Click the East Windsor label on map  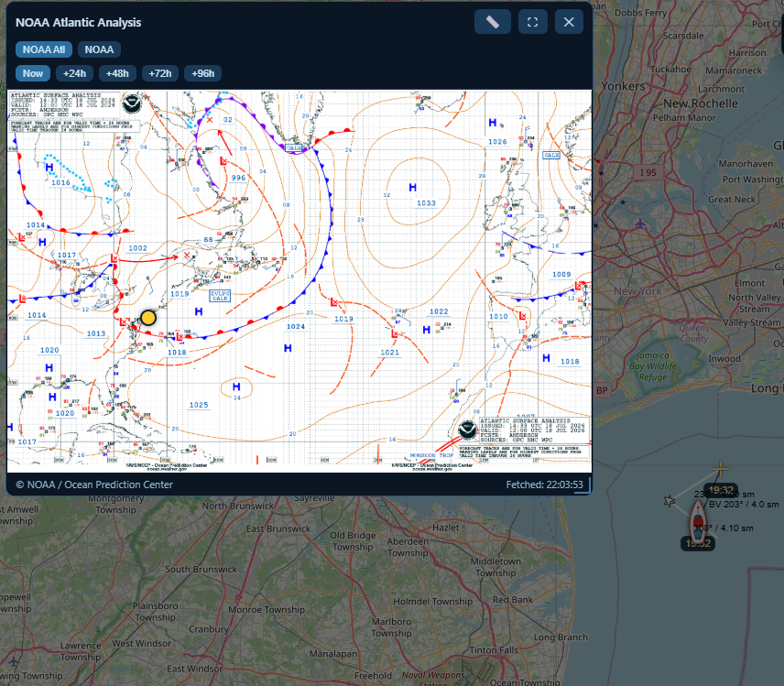click(194, 669)
